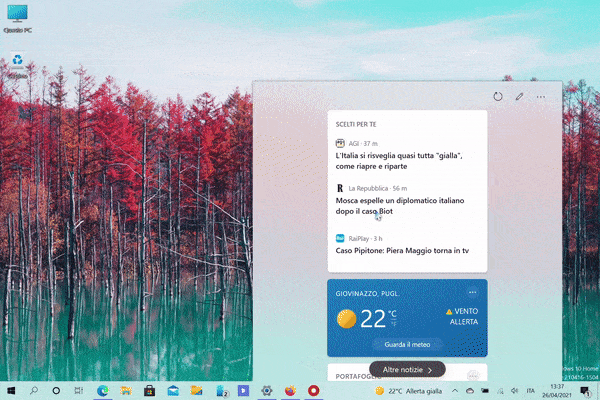
Task: Open the feed panel three-dots menu
Action: [541, 97]
